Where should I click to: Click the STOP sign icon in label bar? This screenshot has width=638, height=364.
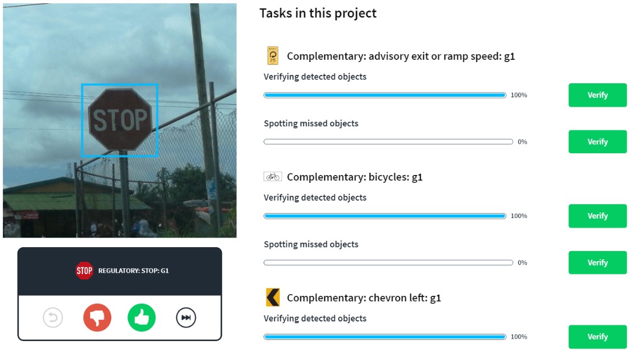(85, 271)
